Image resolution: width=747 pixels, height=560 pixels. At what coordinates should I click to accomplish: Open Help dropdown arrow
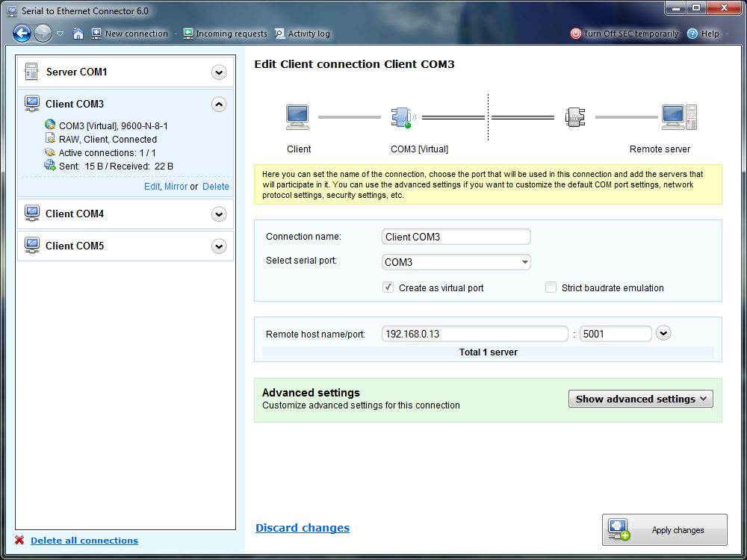pos(727,34)
